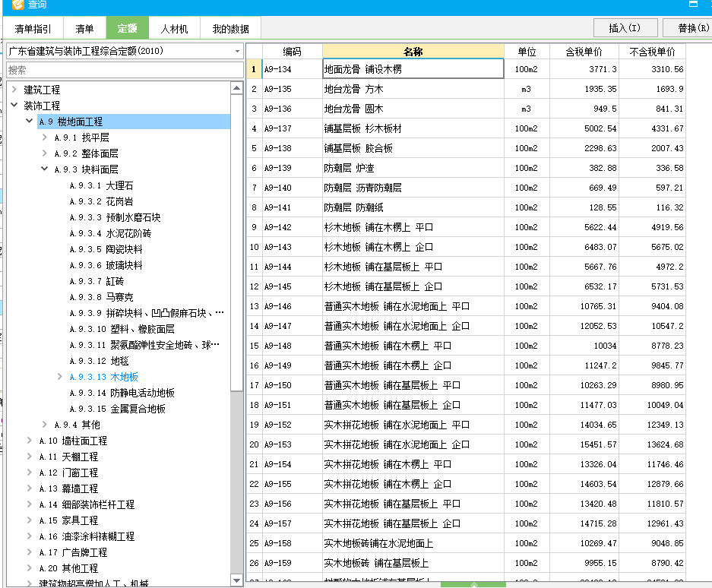Image resolution: width=712 pixels, height=588 pixels.
Task: Click tree scrollbar down arrow
Action: (236, 580)
